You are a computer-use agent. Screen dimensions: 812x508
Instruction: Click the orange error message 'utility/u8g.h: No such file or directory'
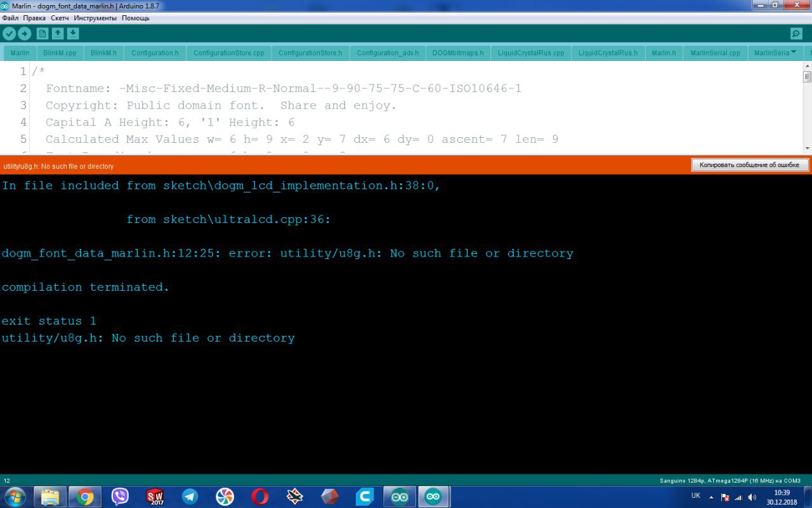click(x=58, y=166)
